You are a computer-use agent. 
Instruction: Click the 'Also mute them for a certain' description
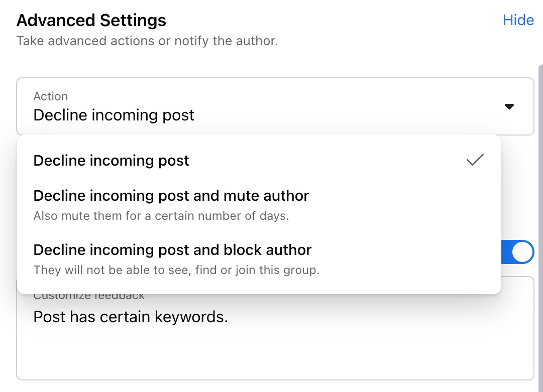[x=161, y=216]
